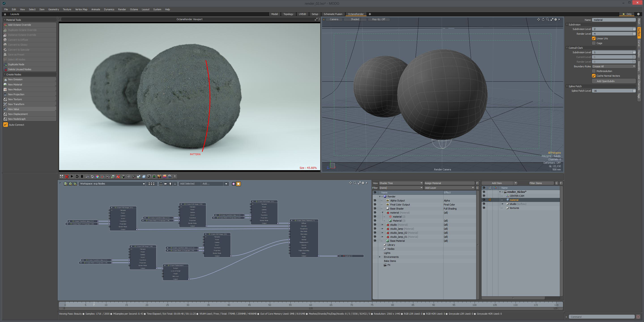Screen dimensions: 644x322
Task: Click the film reel animation render icon
Action: (169, 177)
